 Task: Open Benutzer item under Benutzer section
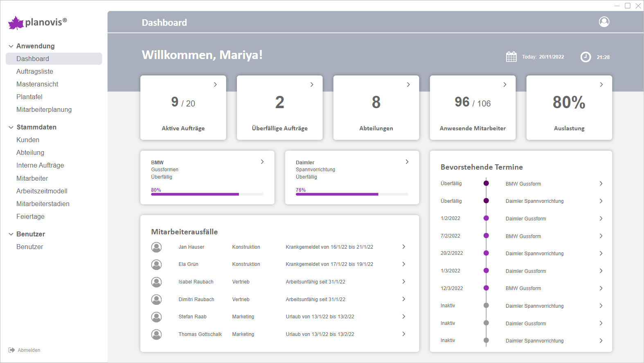(30, 247)
